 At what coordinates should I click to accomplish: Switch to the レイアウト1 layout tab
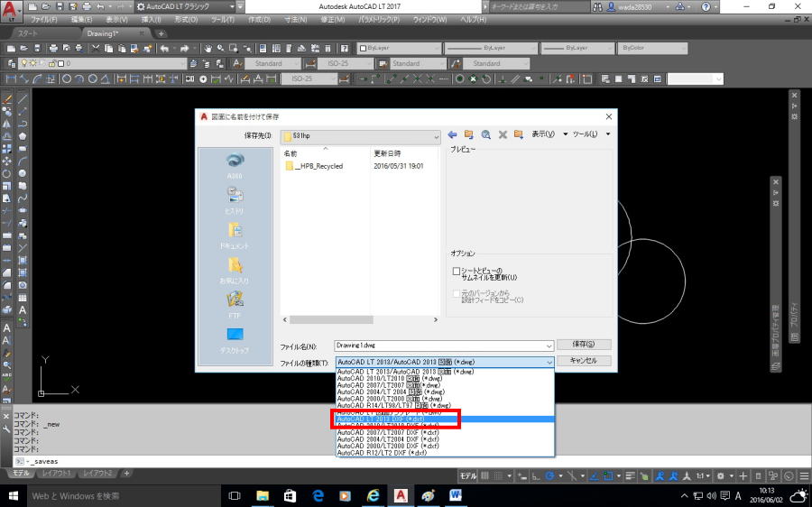(x=55, y=474)
